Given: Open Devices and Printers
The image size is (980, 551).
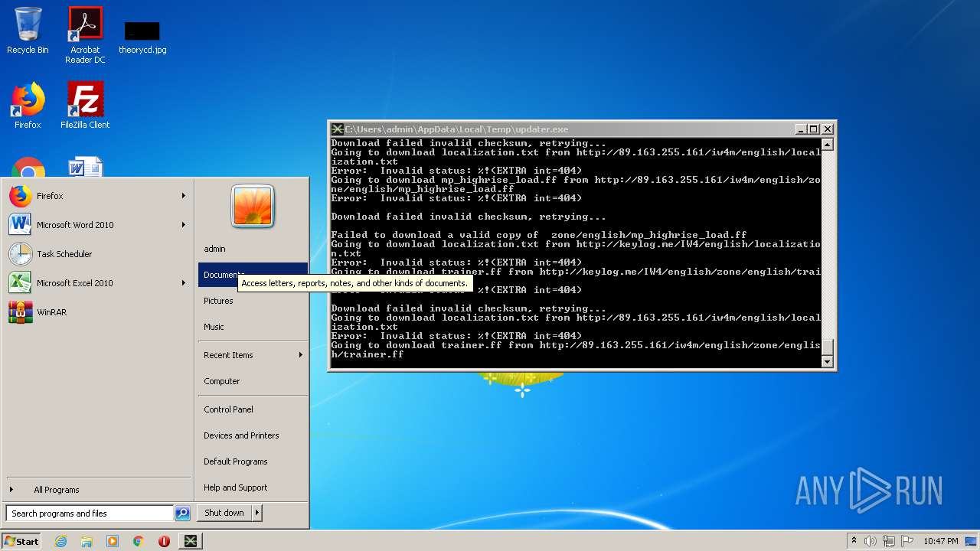Looking at the screenshot, I should [253, 435].
